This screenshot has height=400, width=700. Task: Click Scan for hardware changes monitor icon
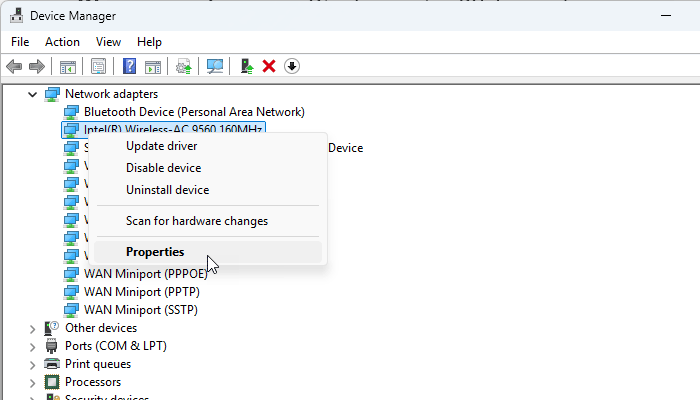[x=215, y=67]
